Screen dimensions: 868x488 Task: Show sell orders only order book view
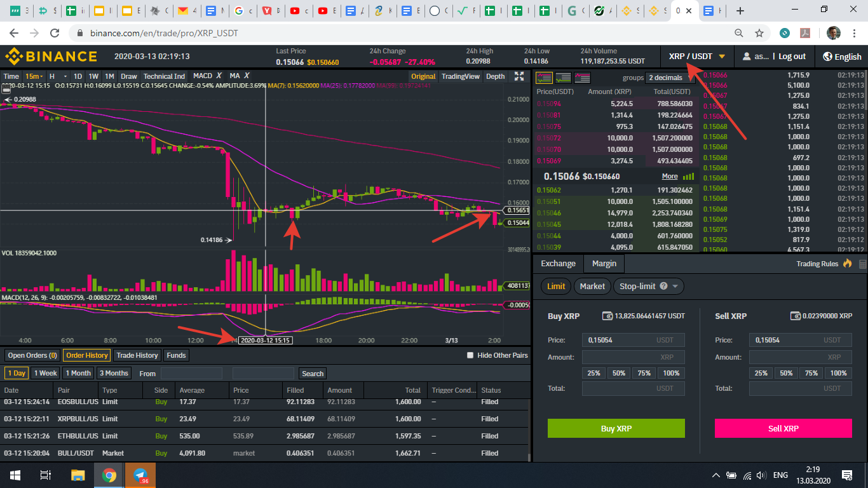coord(583,78)
